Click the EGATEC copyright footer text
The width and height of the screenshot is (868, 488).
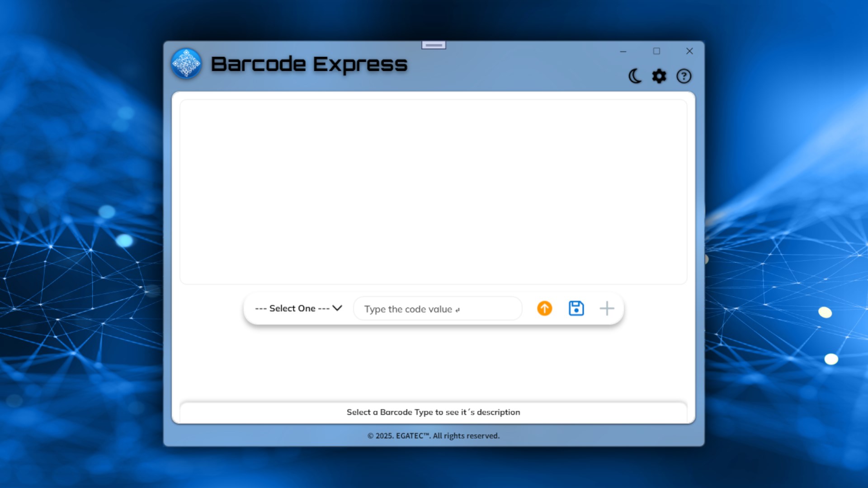click(433, 436)
